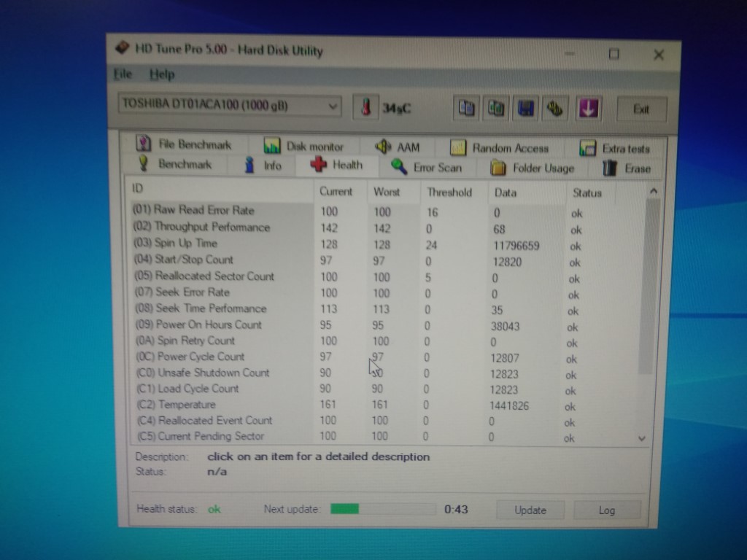This screenshot has width=747, height=560.
Task: Open the Info tab
Action: [x=263, y=166]
